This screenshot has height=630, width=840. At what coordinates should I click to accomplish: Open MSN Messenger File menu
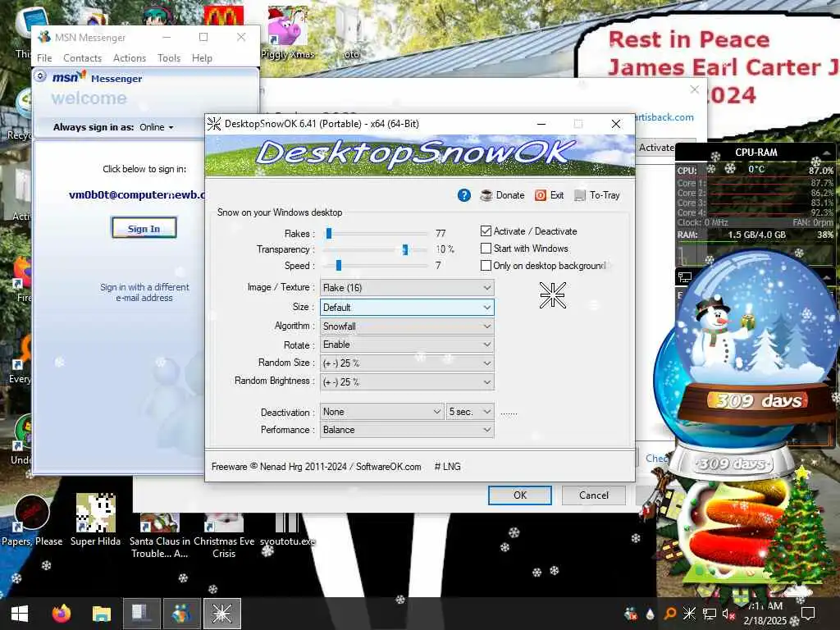pos(44,58)
